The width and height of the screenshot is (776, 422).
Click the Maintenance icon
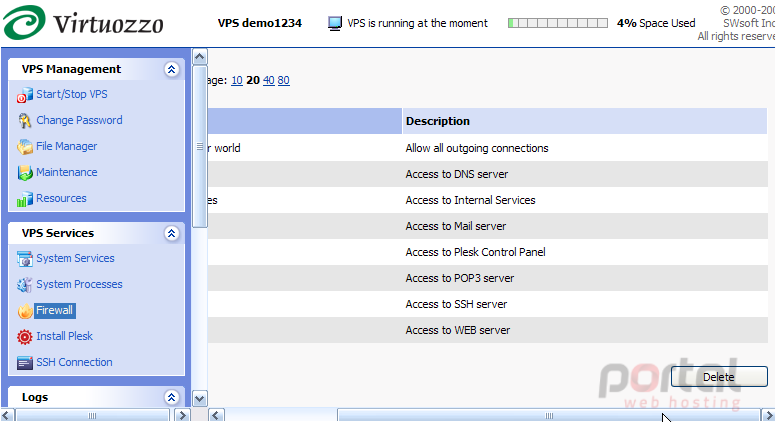(x=24, y=173)
